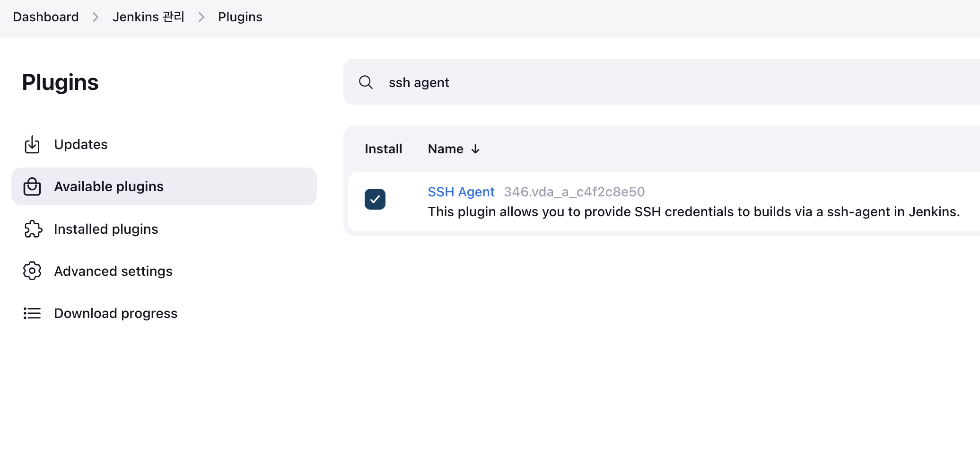Click the Install column header
This screenshot has height=459, width=980.
coord(384,149)
